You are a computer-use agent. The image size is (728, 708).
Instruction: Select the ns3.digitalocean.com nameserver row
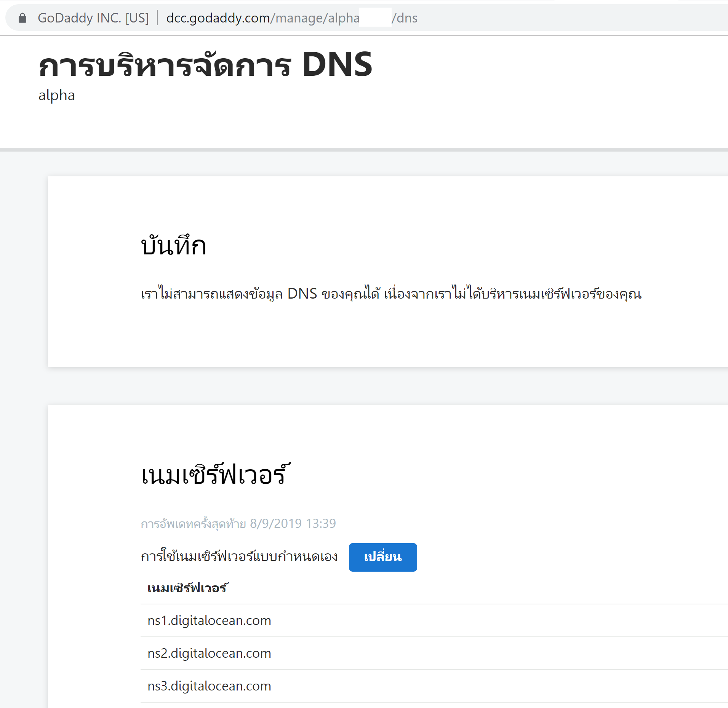[434, 686]
